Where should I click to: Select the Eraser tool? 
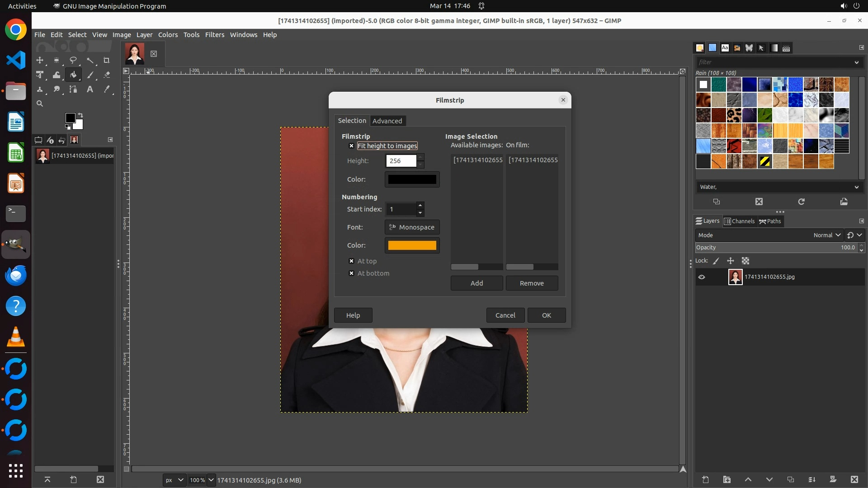point(107,75)
